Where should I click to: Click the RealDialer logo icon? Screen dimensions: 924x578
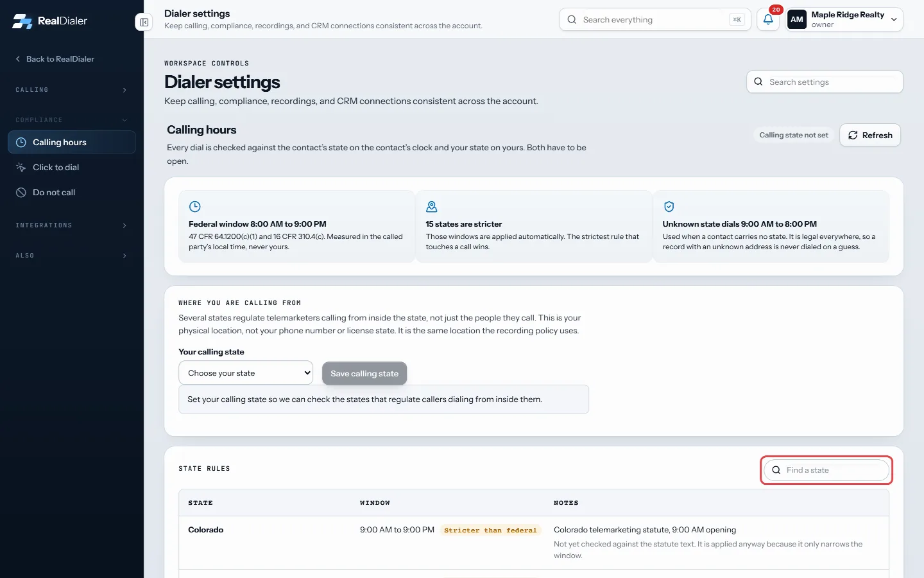tap(22, 21)
